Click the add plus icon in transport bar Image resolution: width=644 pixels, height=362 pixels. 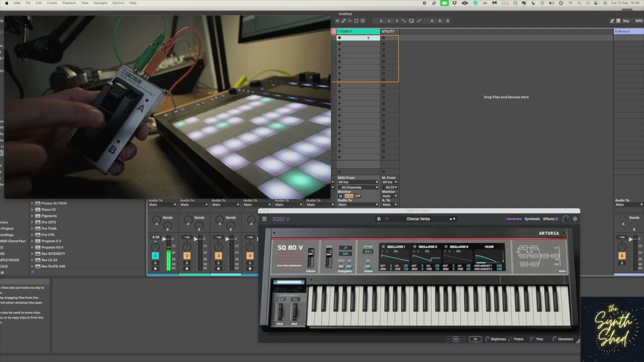[x=337, y=21]
